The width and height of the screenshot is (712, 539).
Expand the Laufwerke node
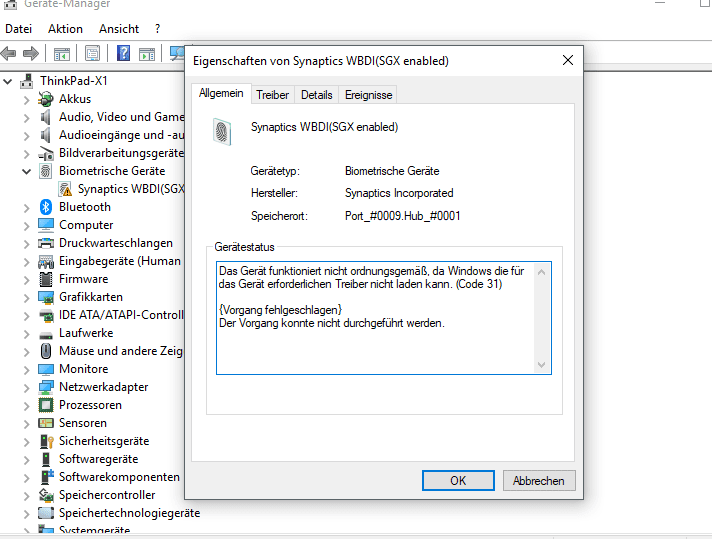tap(26, 334)
